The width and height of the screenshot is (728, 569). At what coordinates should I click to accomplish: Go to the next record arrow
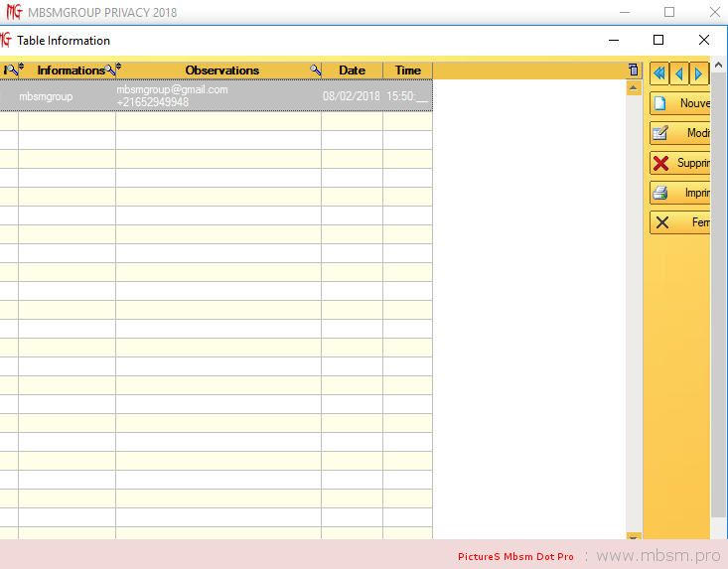tap(699, 73)
